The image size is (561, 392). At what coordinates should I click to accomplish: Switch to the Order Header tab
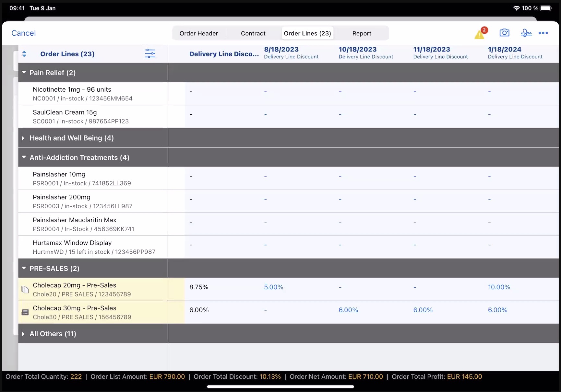click(199, 33)
